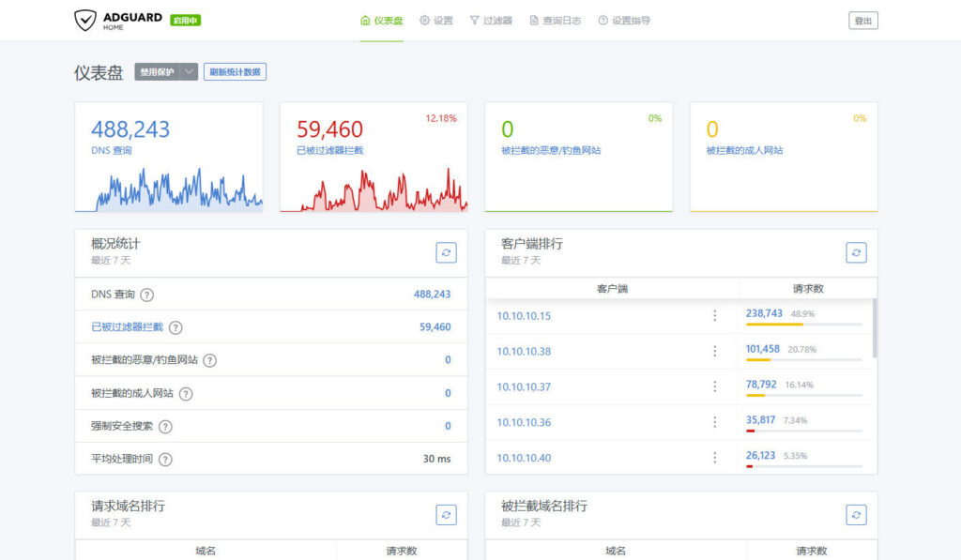Go to the 过滤器 menu
Screen dimensions: 961x560
491,21
